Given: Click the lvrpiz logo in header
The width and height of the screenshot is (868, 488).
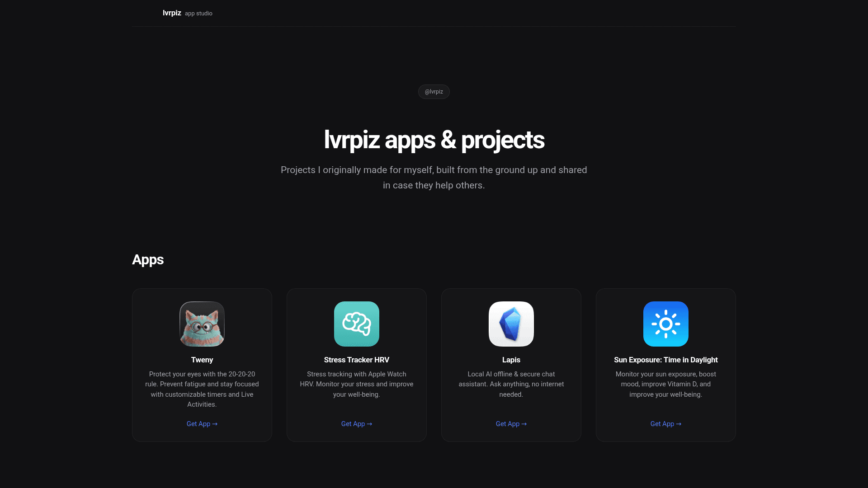Looking at the screenshot, I should pyautogui.click(x=172, y=13).
